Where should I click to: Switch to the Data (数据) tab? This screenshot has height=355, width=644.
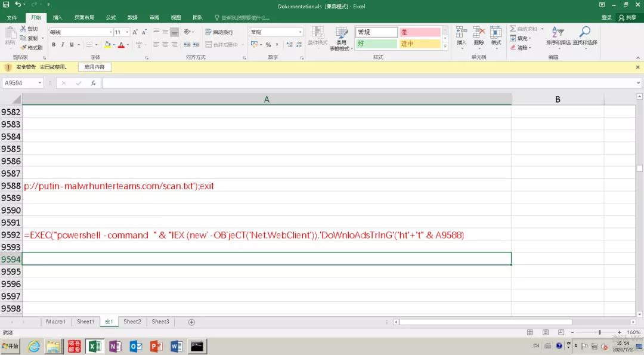point(132,17)
